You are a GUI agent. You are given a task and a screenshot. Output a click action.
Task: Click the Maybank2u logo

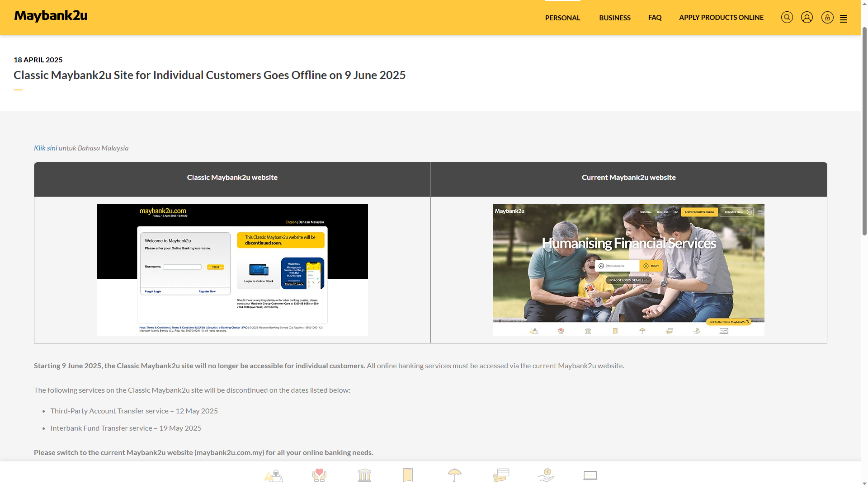click(51, 16)
